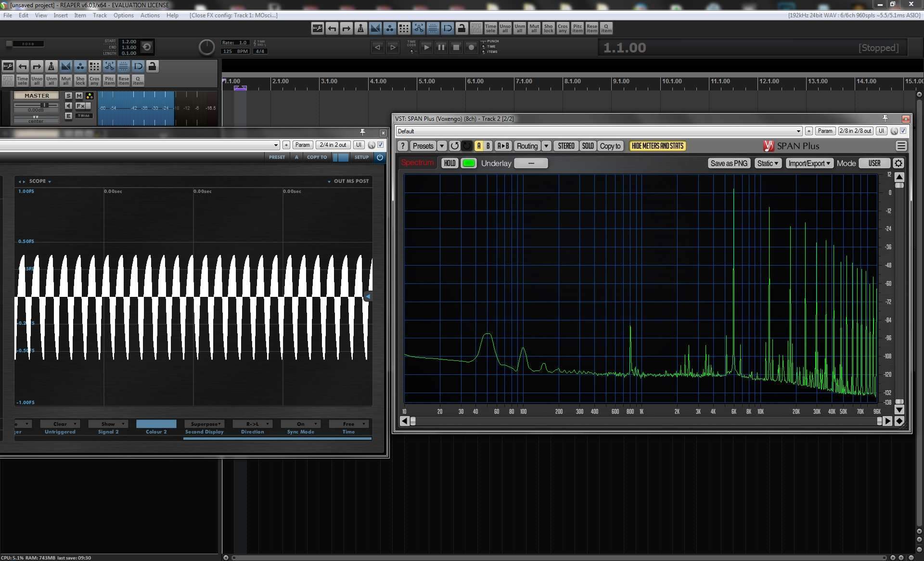
Task: Open the SPAN Plus hamburger menu
Action: pos(901,146)
